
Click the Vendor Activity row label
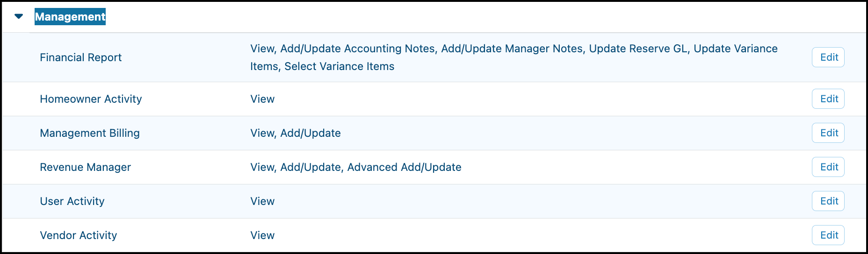point(79,235)
